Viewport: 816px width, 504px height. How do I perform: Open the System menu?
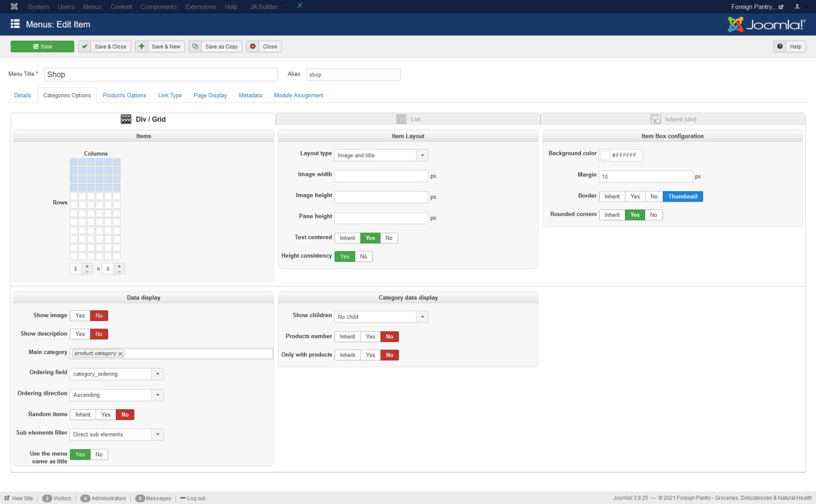point(38,7)
